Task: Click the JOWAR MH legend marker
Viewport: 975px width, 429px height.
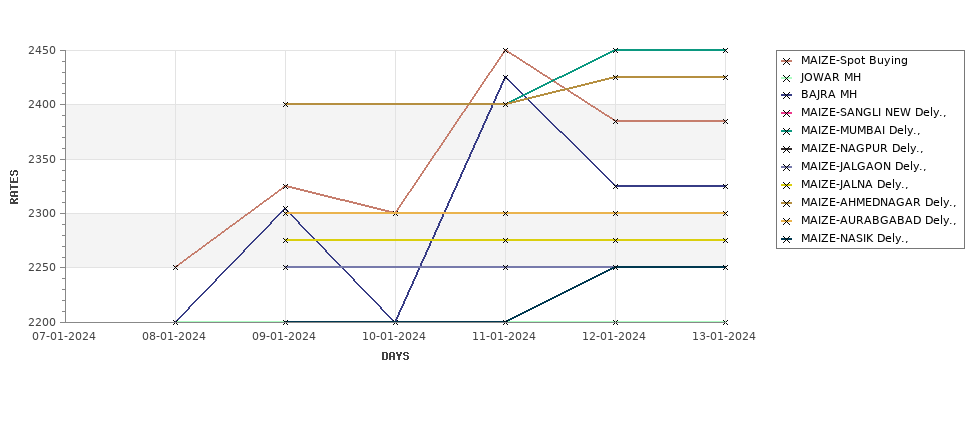Action: click(787, 78)
